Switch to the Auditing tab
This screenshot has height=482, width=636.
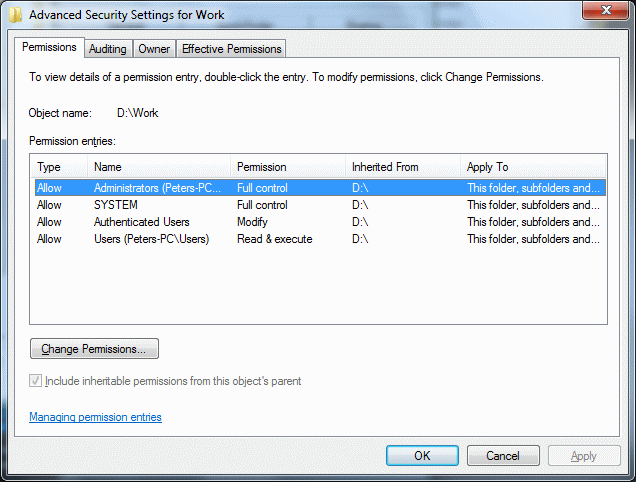click(107, 48)
